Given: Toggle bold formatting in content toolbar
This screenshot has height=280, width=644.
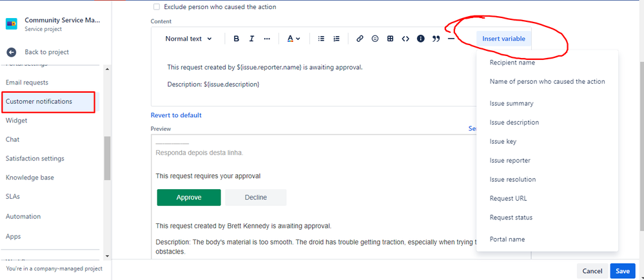Looking at the screenshot, I should [236, 39].
